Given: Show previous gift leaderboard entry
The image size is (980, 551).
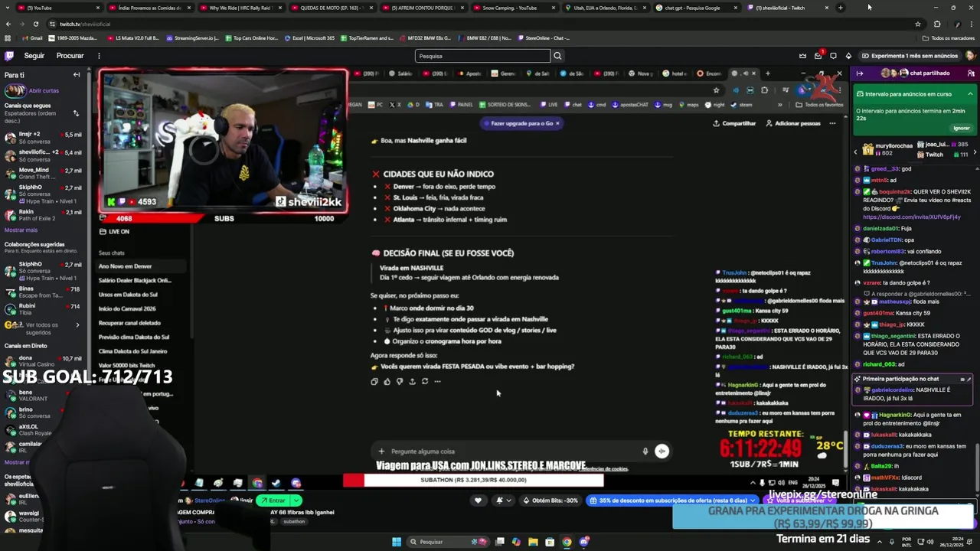Looking at the screenshot, I should click(x=856, y=152).
